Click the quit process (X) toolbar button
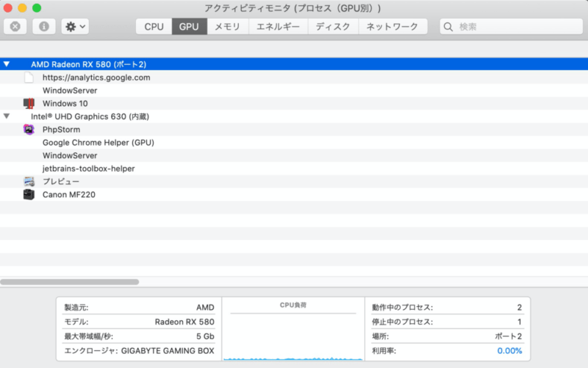Viewport: 588px width, 368px height. point(15,26)
